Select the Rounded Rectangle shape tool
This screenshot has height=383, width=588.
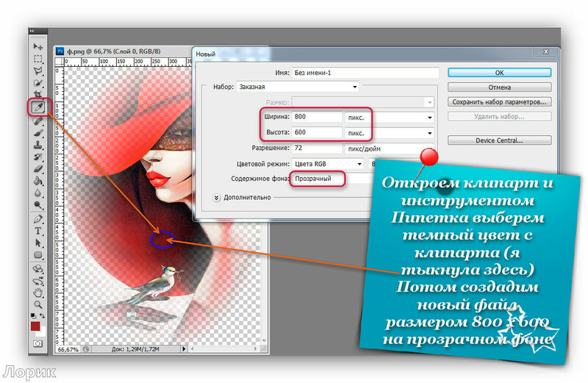38,254
